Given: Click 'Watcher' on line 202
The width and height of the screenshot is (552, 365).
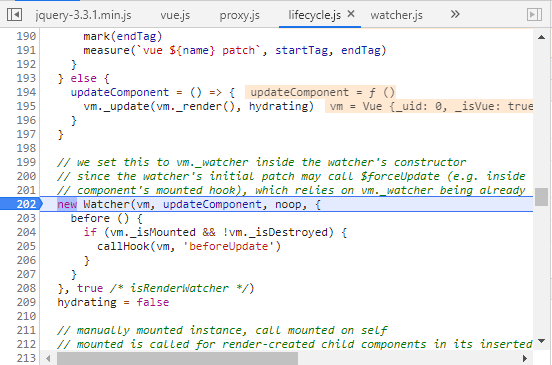Looking at the screenshot, I should (106, 204).
